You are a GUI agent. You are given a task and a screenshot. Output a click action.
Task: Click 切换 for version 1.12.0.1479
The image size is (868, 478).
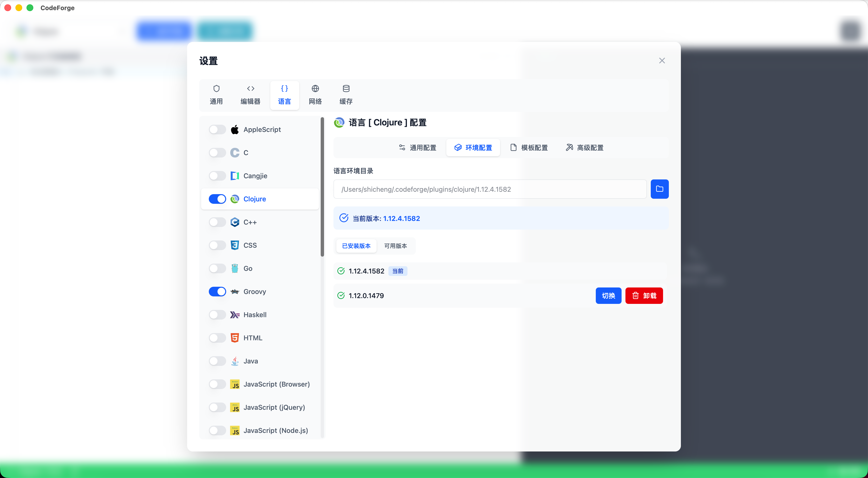click(608, 296)
